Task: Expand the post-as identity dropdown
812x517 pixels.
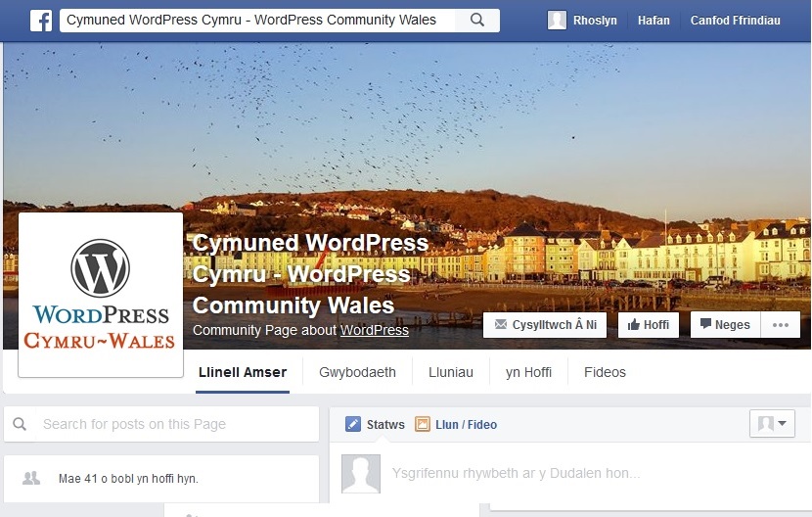Action: (772, 423)
